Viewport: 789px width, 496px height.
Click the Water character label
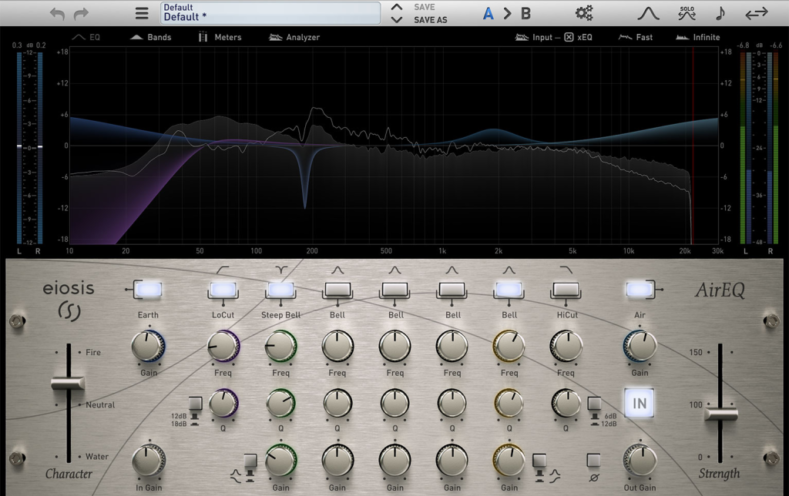point(97,457)
